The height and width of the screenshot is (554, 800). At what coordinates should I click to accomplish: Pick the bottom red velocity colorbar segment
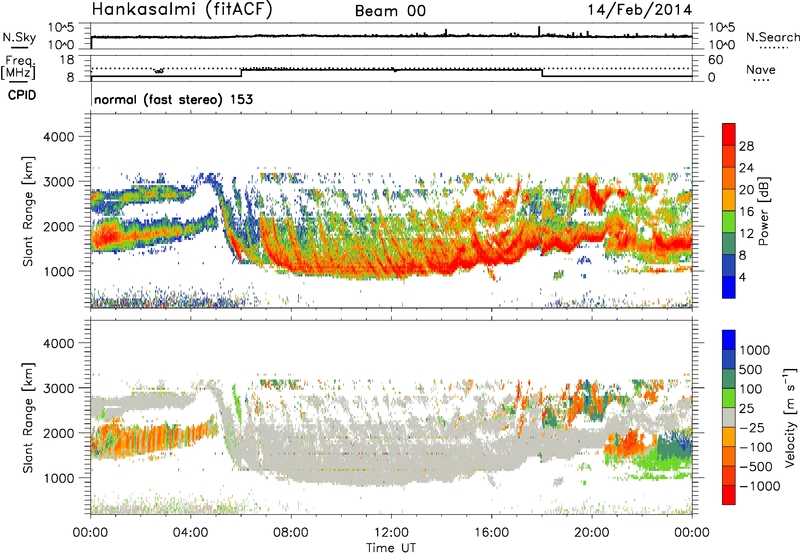coord(729,495)
